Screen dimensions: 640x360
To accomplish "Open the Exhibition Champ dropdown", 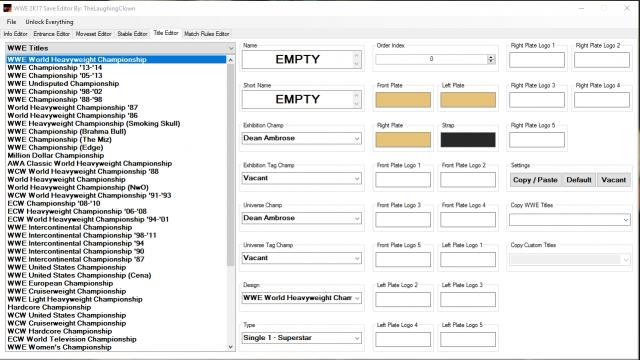I will coord(302,138).
